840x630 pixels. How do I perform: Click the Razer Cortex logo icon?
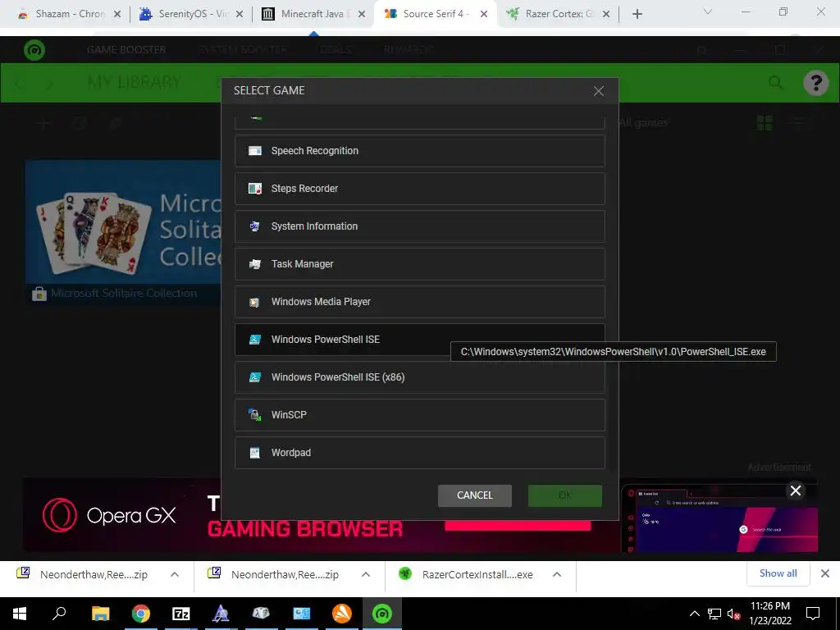tap(34, 50)
